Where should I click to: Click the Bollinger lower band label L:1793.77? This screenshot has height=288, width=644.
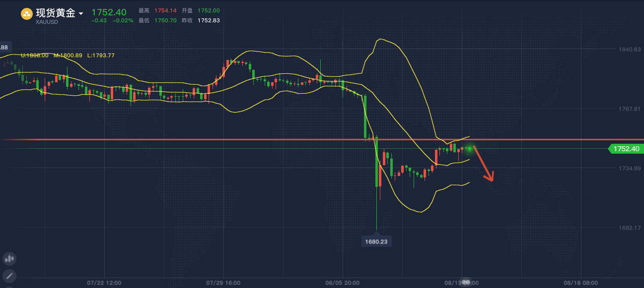pos(101,56)
